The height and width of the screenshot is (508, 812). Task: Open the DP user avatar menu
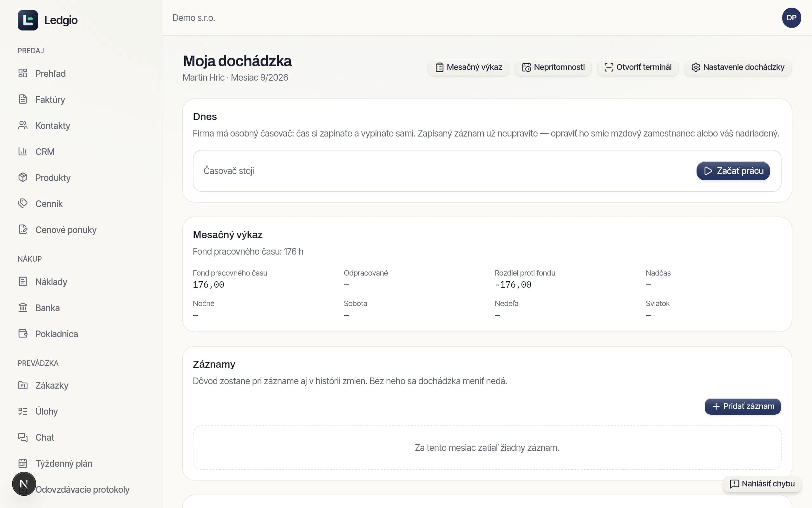tap(791, 18)
